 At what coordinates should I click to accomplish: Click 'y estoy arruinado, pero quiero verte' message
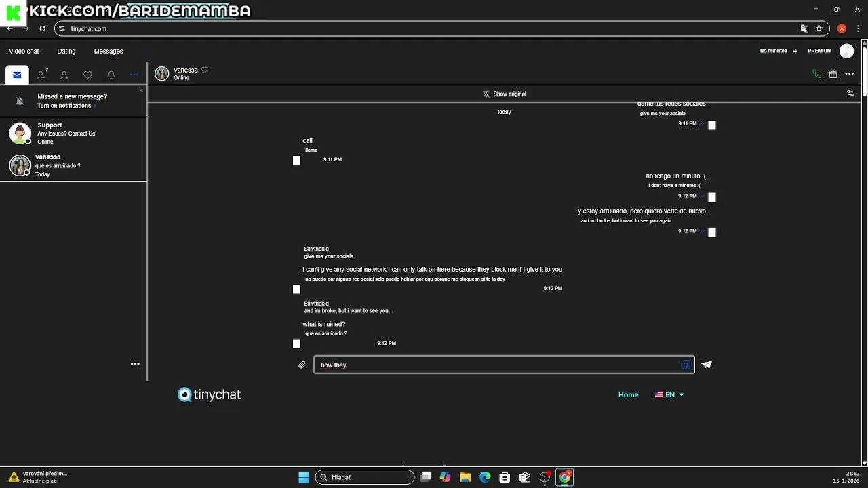[x=642, y=211]
